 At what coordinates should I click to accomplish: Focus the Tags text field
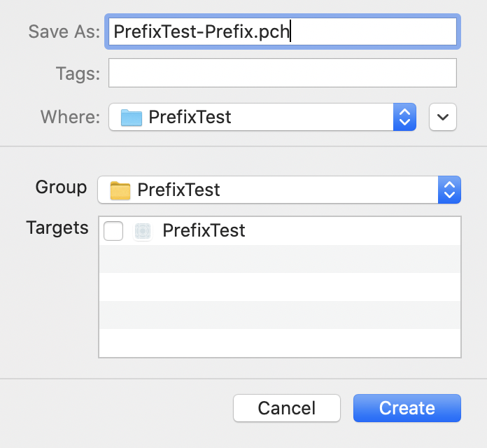coord(282,73)
